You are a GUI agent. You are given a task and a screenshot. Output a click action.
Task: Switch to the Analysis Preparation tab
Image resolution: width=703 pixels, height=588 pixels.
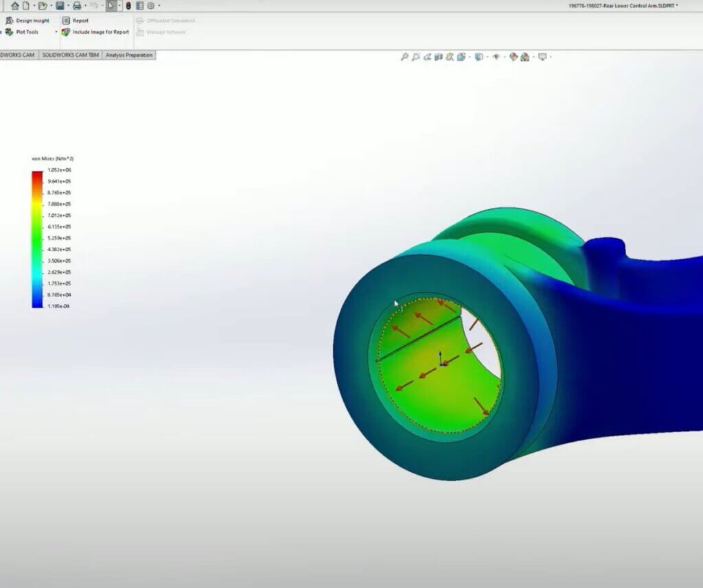pos(129,55)
